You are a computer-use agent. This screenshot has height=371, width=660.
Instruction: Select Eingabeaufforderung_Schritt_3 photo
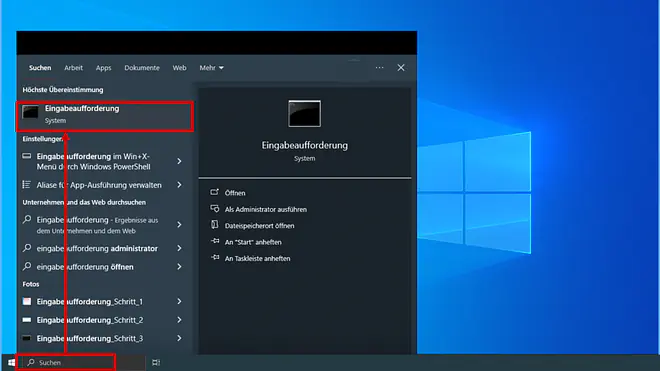pyautogui.click(x=90, y=339)
